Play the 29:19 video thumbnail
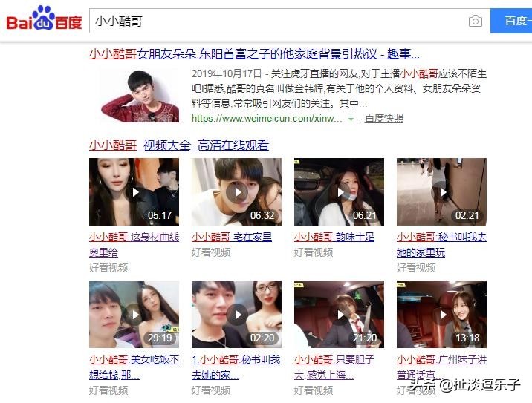Viewport: 532px width, 403px height. (134, 314)
